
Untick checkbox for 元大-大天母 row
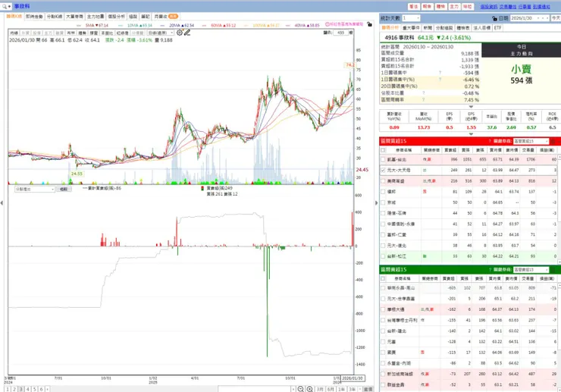coord(383,170)
